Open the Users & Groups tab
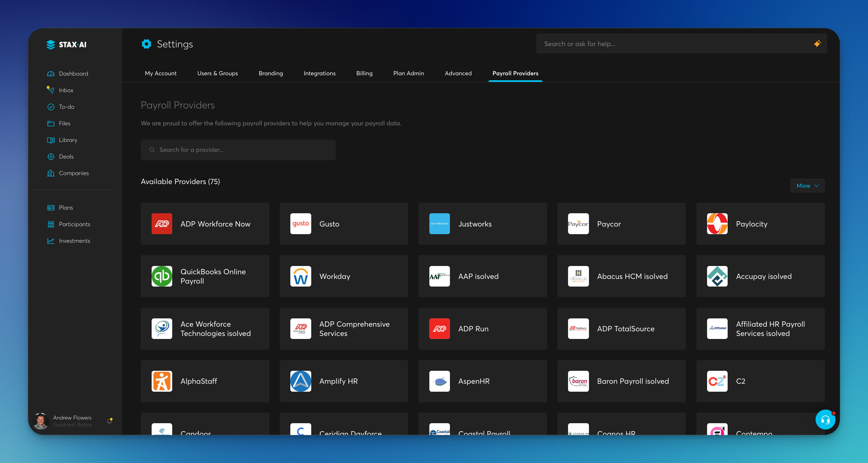The height and width of the screenshot is (463, 868). [217, 73]
